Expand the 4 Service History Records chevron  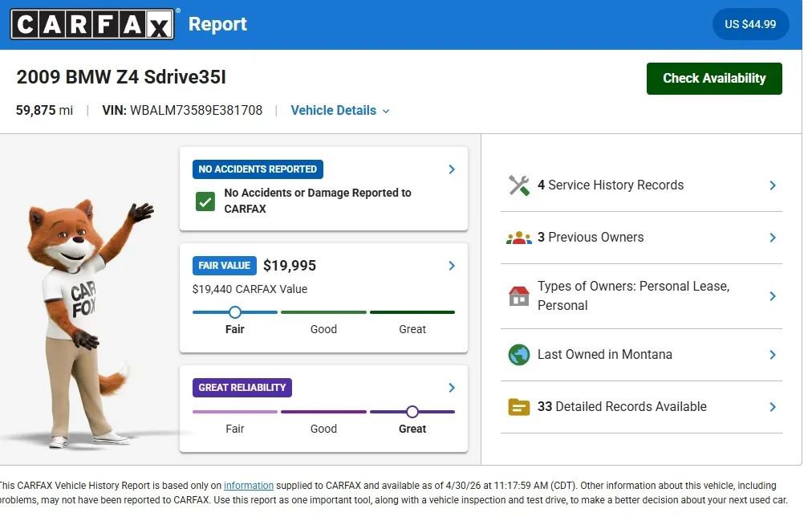point(773,185)
